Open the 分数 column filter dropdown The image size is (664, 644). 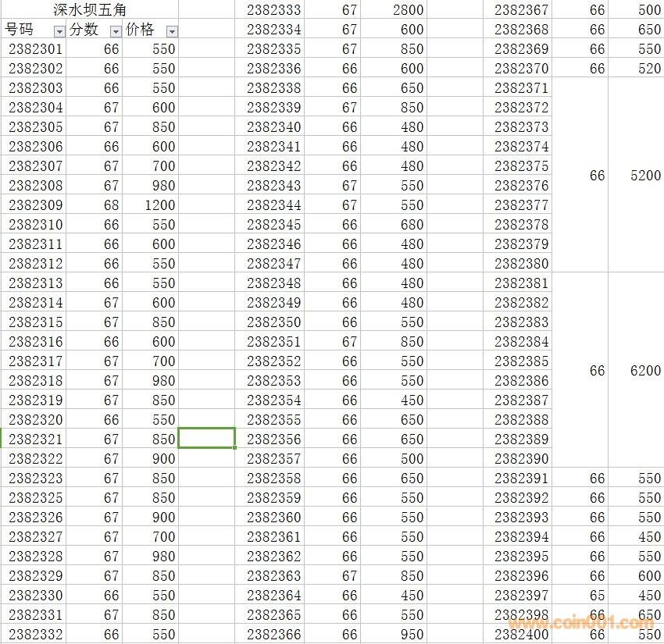[x=116, y=31]
